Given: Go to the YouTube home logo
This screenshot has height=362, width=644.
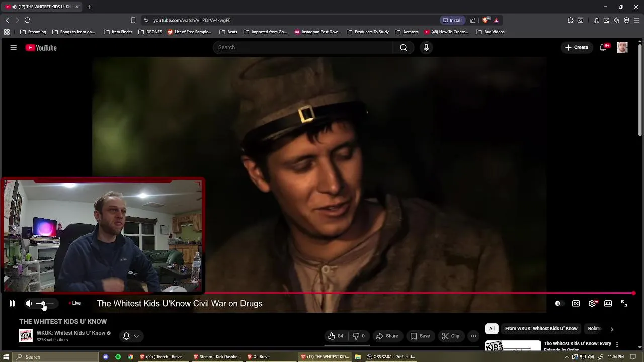Looking at the screenshot, I should pyautogui.click(x=41, y=48).
